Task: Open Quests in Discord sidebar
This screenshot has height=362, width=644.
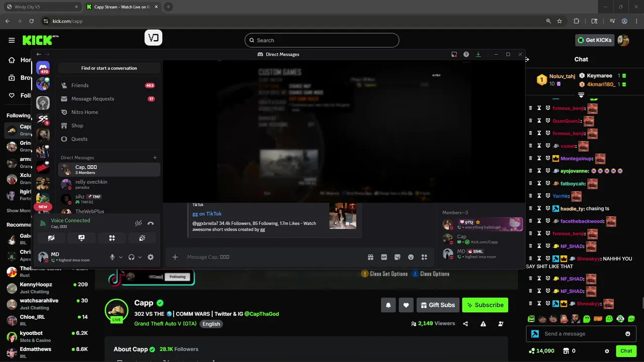Action: (109, 139)
